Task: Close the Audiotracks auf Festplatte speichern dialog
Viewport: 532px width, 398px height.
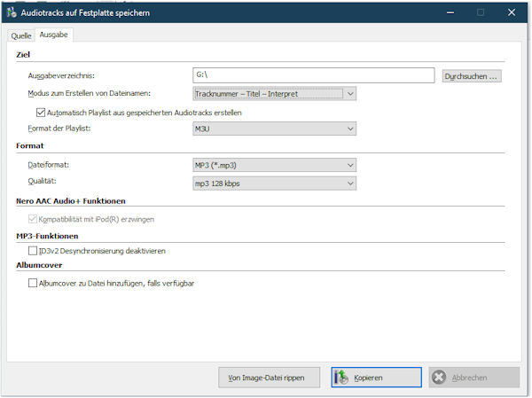Action: 512,13
